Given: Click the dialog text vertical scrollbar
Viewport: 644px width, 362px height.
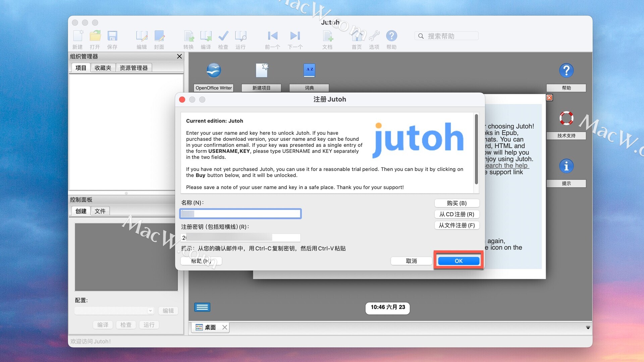Looking at the screenshot, I should coord(476,149).
